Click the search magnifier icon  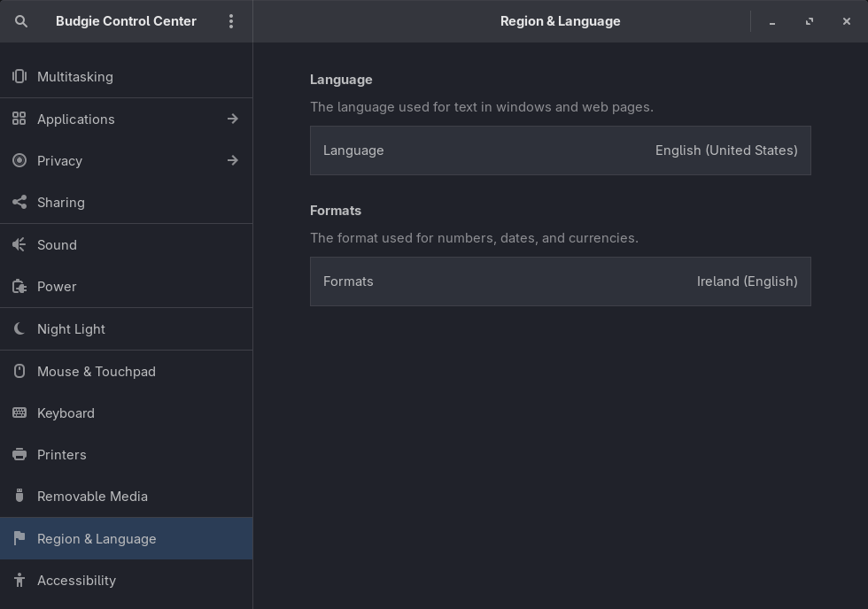pyautogui.click(x=21, y=21)
